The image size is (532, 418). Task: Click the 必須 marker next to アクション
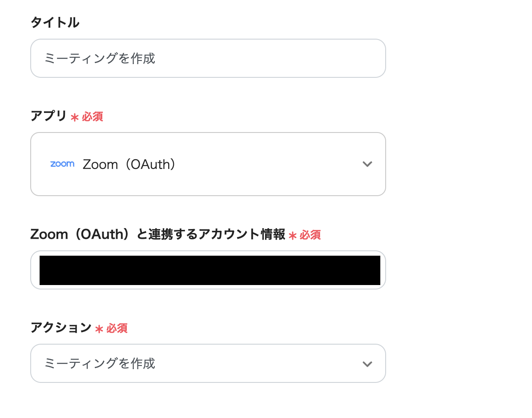point(117,329)
